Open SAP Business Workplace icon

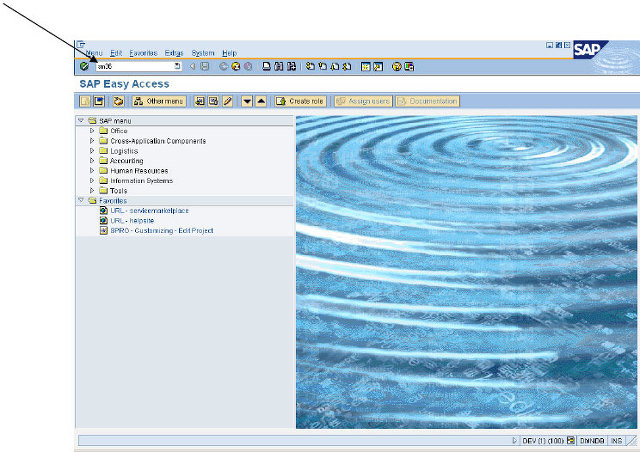click(118, 101)
